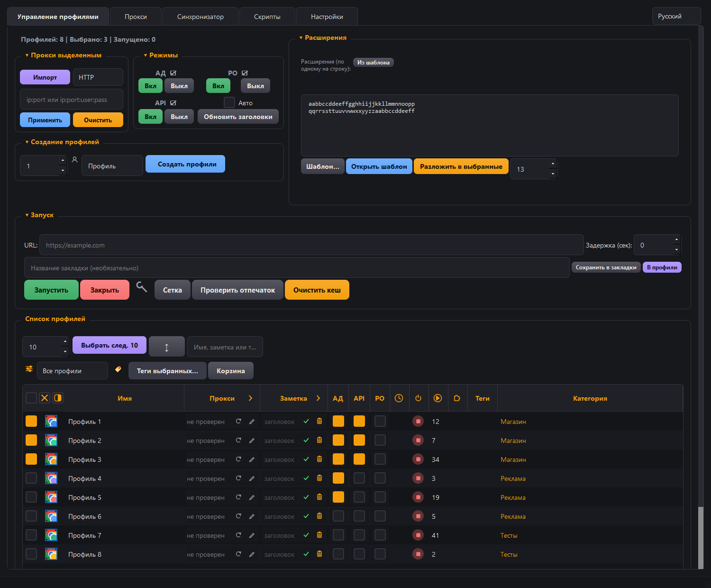Screen dimensions: 711x588
Task: Go to the Настройки tab
Action: (327, 17)
